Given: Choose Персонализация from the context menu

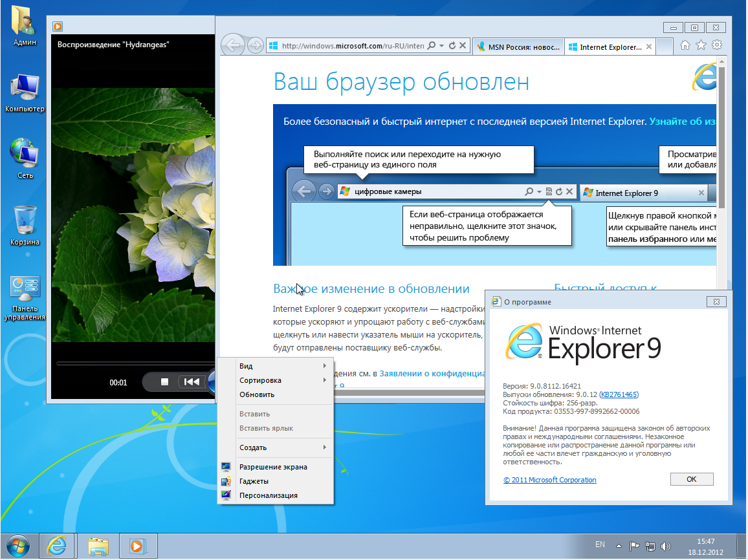Looking at the screenshot, I should (275, 496).
